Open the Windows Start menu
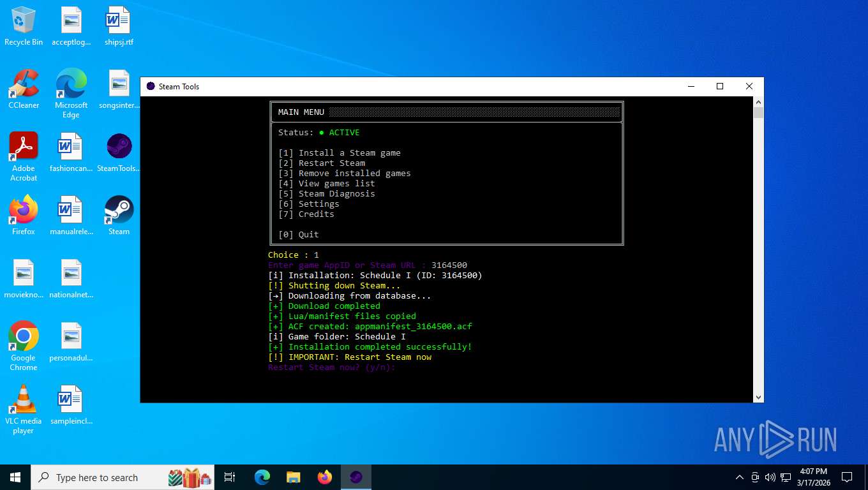Screen dimensions: 868x490 (15, 477)
